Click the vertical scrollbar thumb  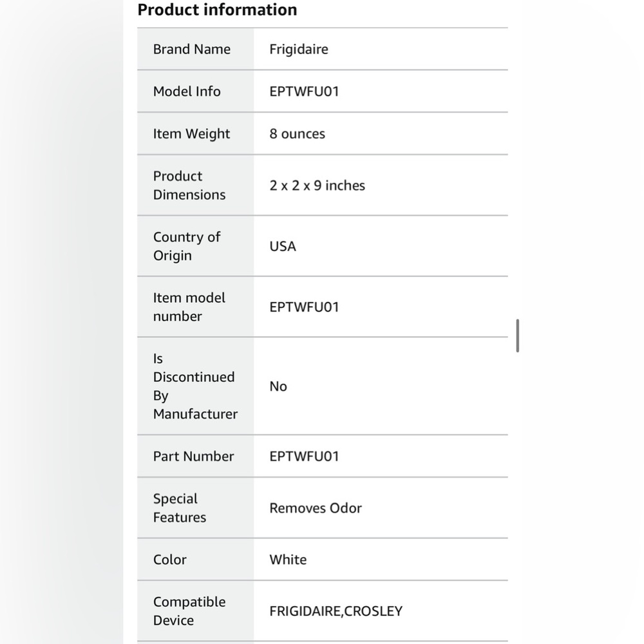pyautogui.click(x=518, y=336)
